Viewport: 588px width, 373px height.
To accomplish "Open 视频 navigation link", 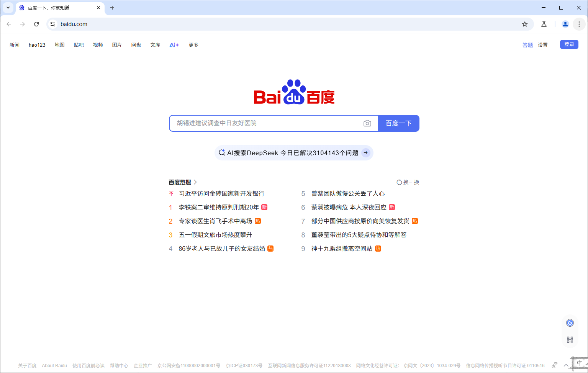I will pyautogui.click(x=98, y=45).
